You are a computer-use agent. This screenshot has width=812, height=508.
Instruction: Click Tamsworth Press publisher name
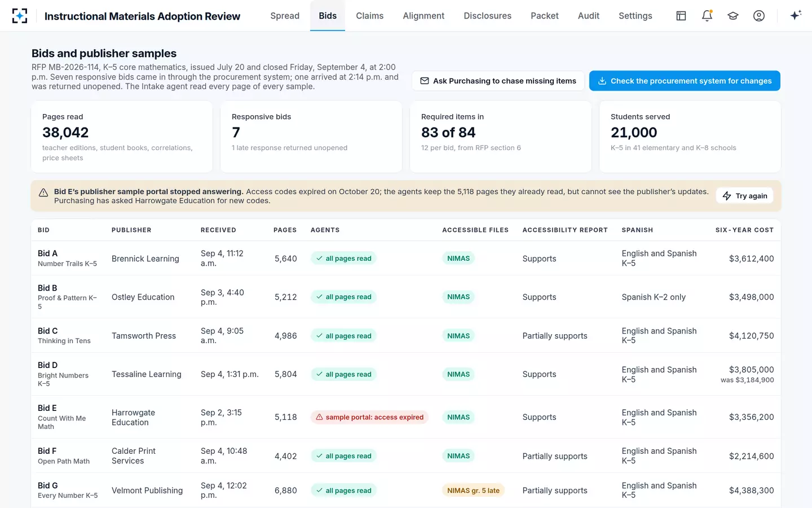(x=144, y=336)
